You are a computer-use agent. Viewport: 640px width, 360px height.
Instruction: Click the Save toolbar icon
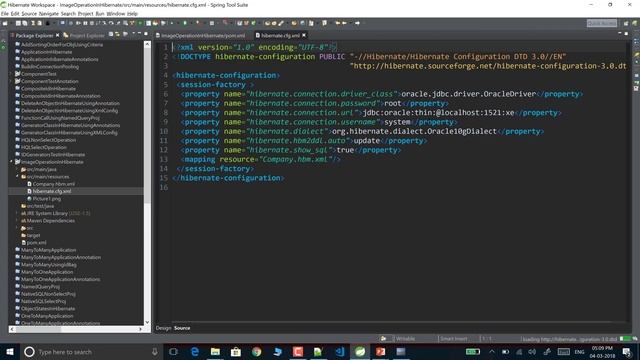click(18, 23)
